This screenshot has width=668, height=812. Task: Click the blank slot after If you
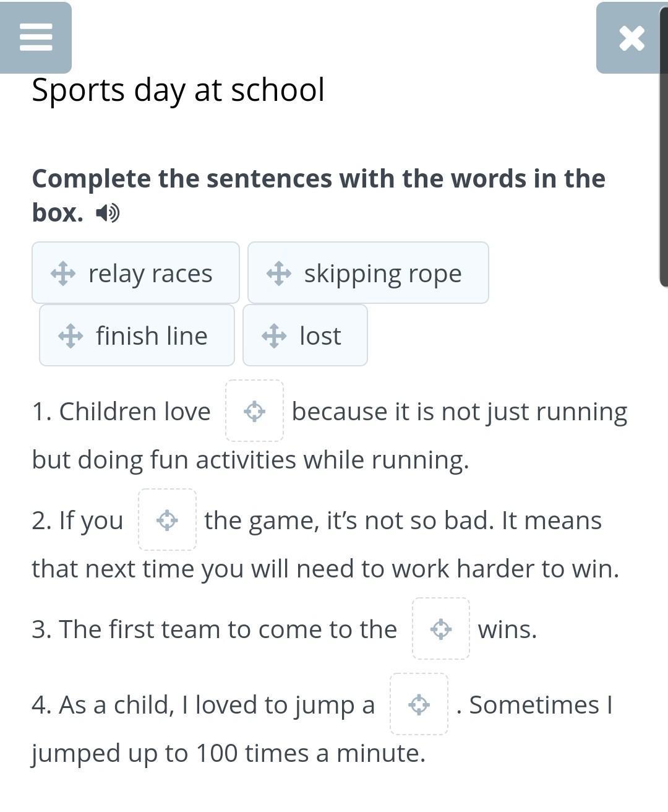pos(167,520)
